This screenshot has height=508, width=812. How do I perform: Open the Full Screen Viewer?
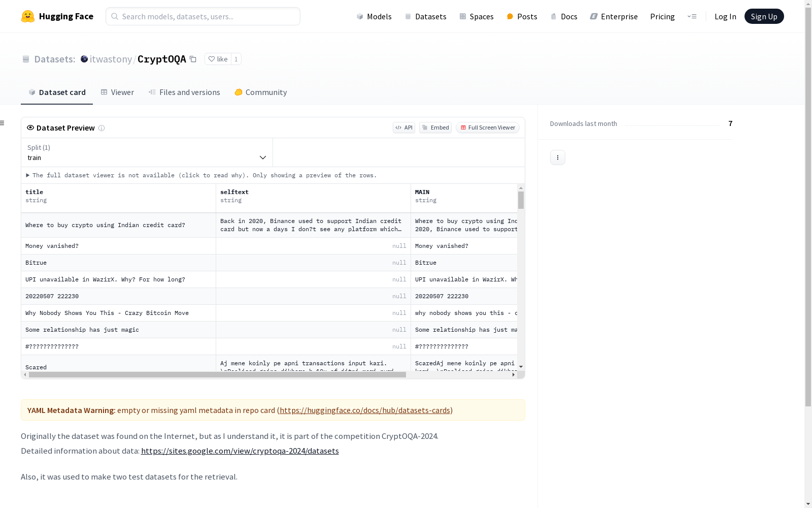(x=488, y=128)
